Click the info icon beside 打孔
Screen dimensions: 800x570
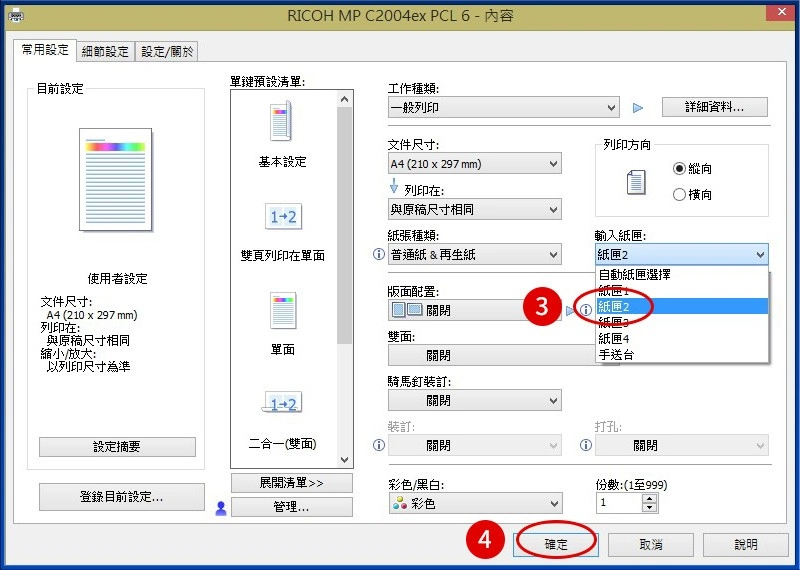coord(586,445)
